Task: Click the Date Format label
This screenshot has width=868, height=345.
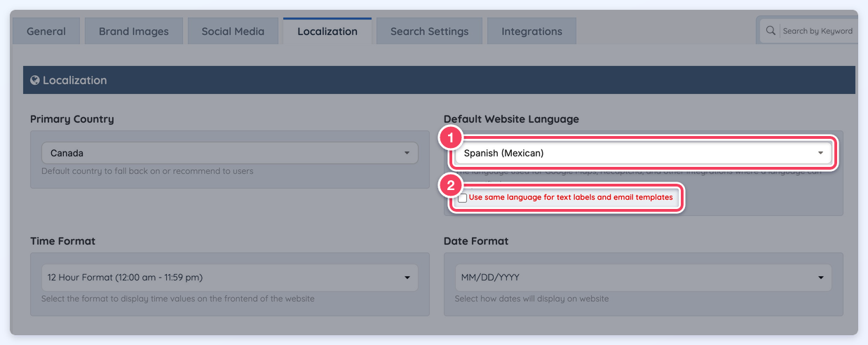Action: [x=476, y=241]
